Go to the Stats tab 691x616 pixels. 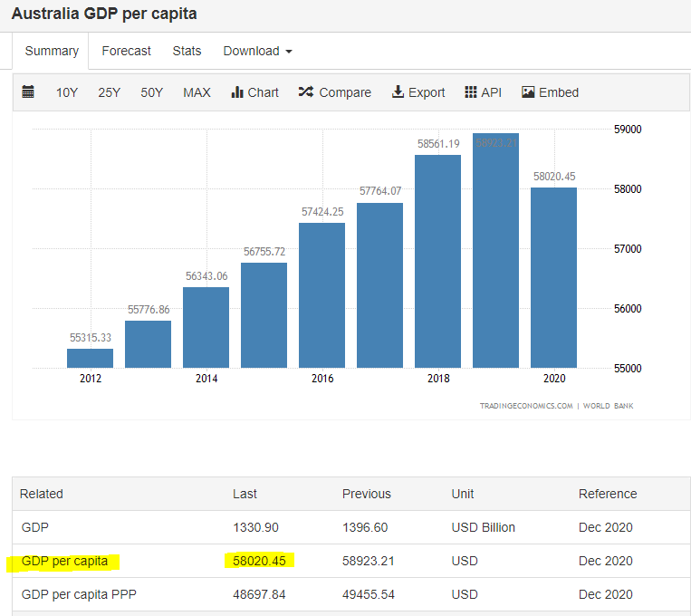[x=187, y=51]
